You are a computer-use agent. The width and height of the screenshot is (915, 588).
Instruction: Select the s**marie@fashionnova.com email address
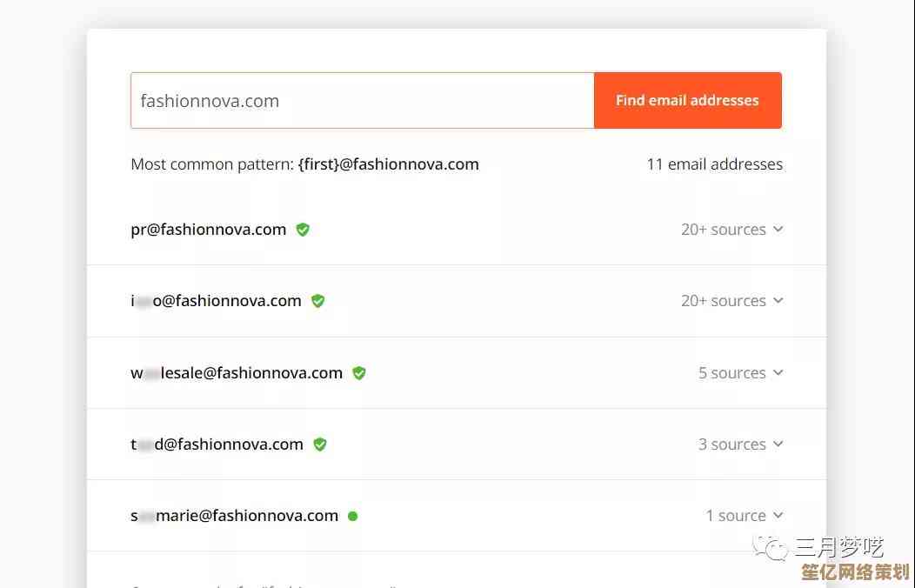point(235,516)
